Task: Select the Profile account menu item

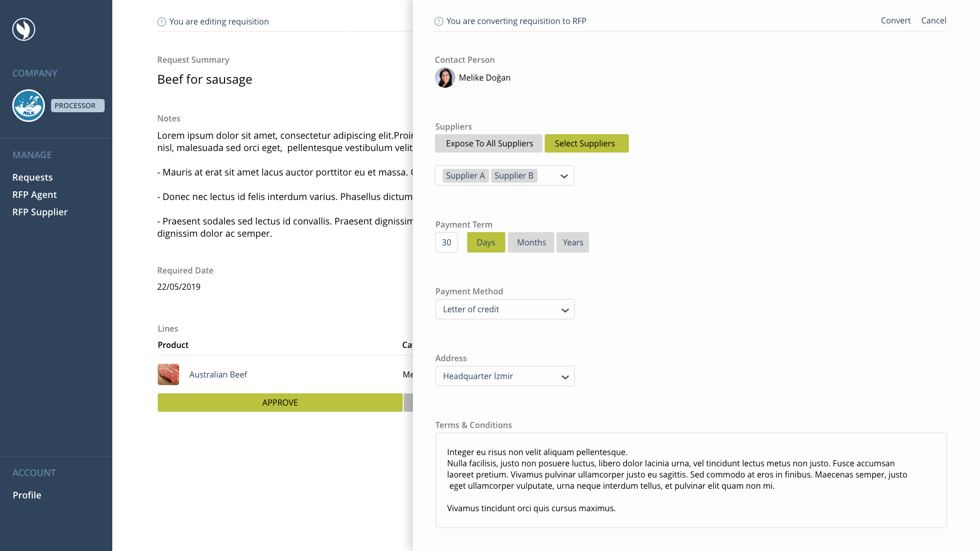Action: tap(27, 495)
